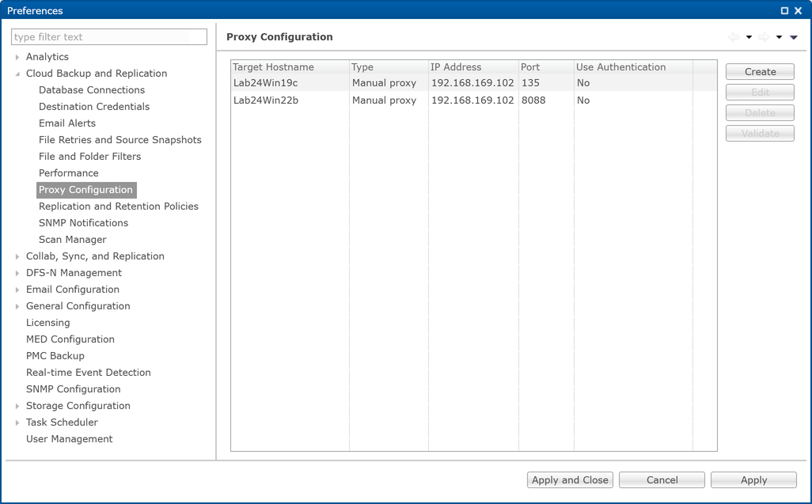Click IP address in Lab24Win19c row

point(472,83)
